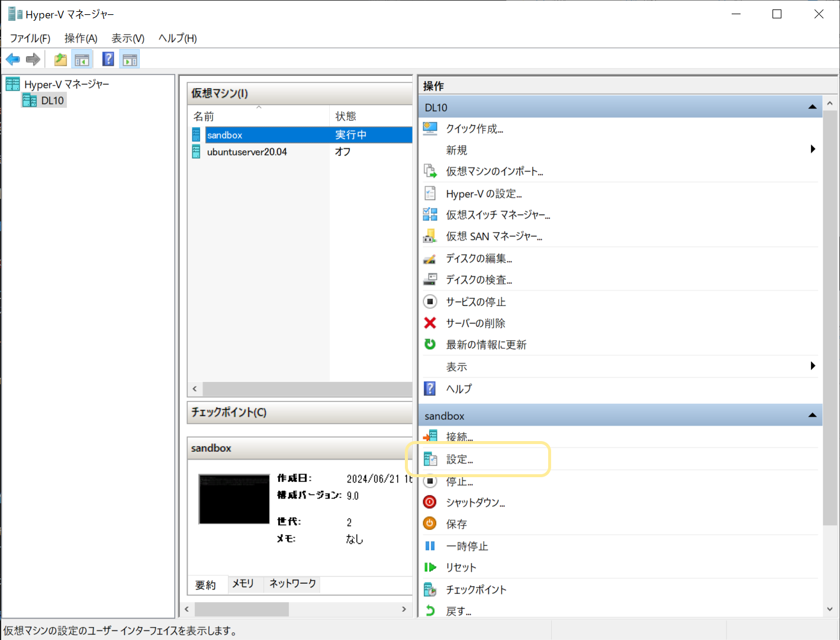
Task: Click the 戻す revert arrow icon
Action: point(430,610)
